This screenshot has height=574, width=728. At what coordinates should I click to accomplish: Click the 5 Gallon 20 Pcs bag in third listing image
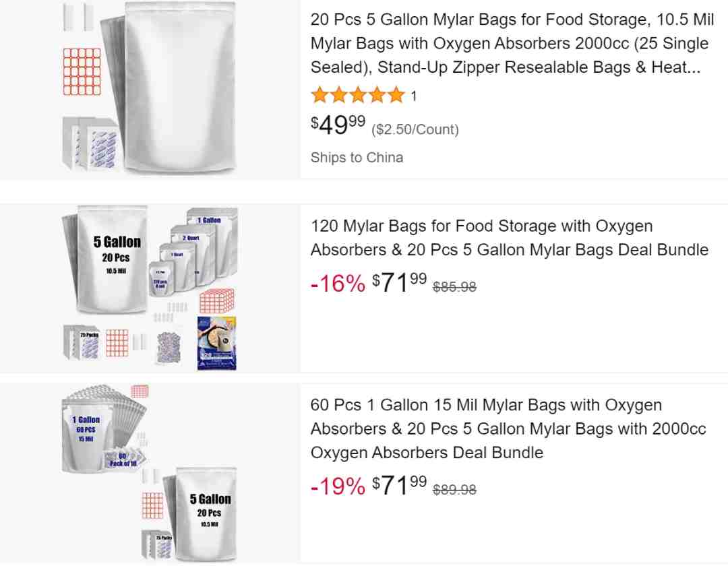[x=207, y=513]
